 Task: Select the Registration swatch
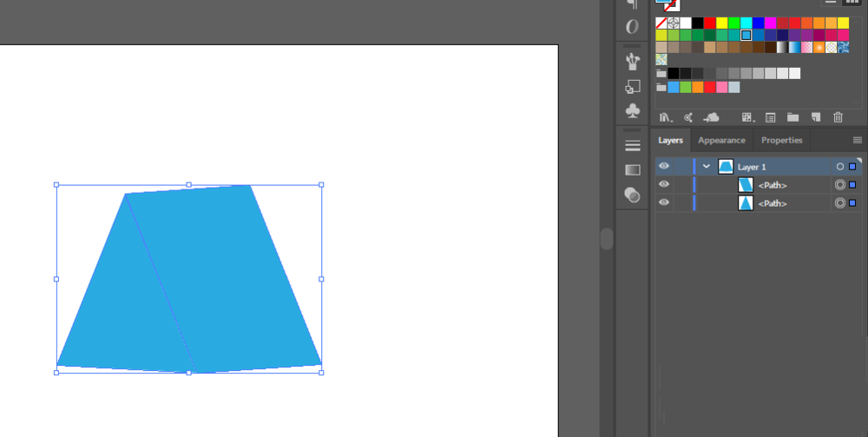click(674, 23)
